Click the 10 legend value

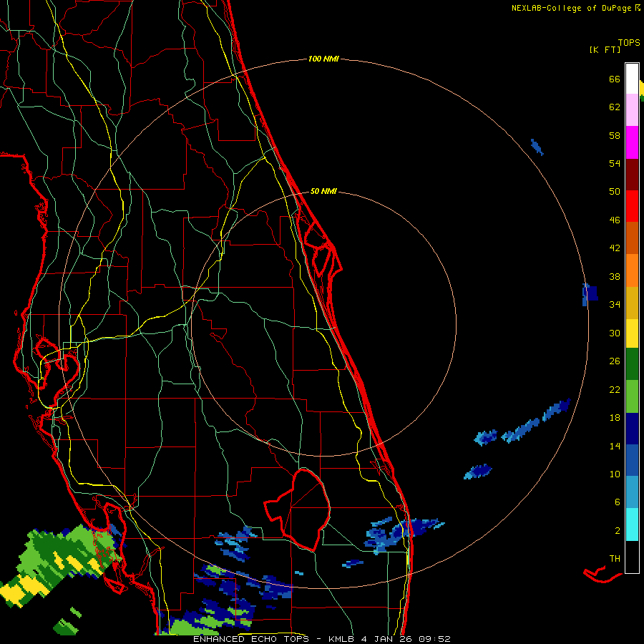[x=615, y=474]
